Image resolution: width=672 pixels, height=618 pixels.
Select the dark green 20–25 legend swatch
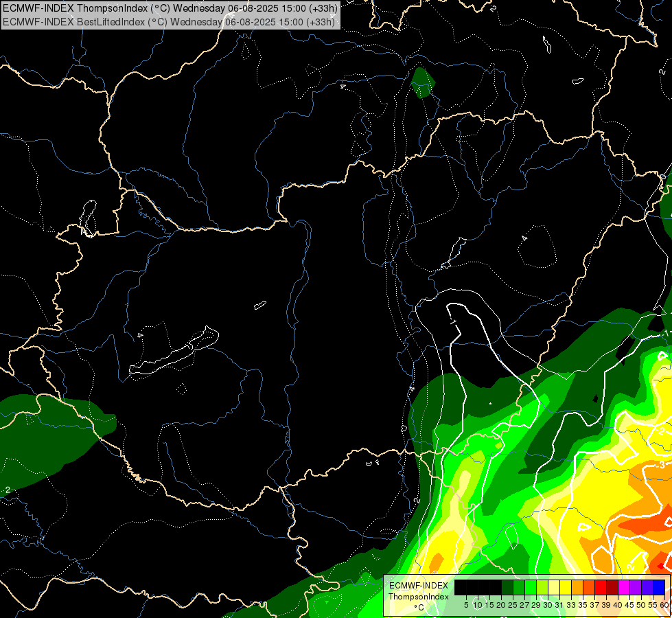click(x=507, y=587)
